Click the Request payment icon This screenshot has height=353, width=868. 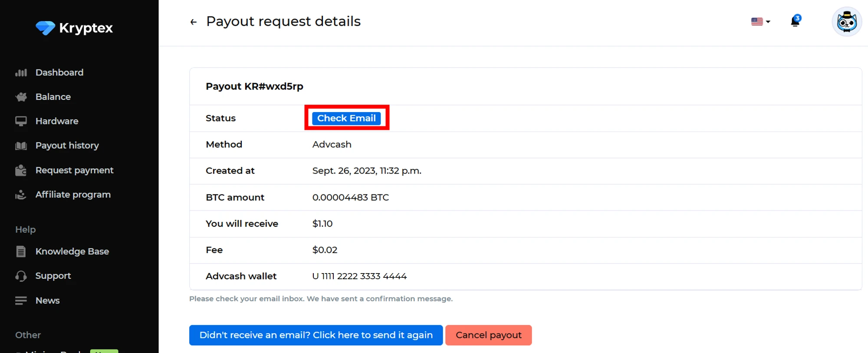(21, 170)
